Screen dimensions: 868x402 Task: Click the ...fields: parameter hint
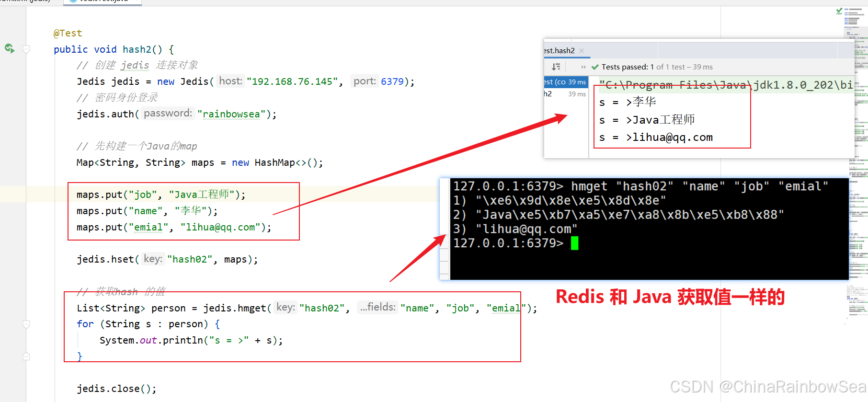(x=378, y=307)
